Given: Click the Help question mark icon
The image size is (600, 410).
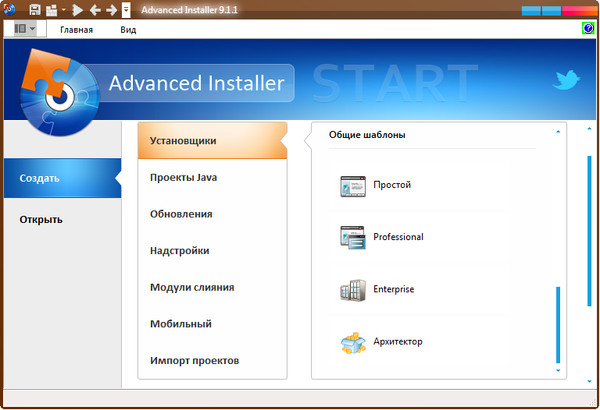Looking at the screenshot, I should pyautogui.click(x=588, y=29).
